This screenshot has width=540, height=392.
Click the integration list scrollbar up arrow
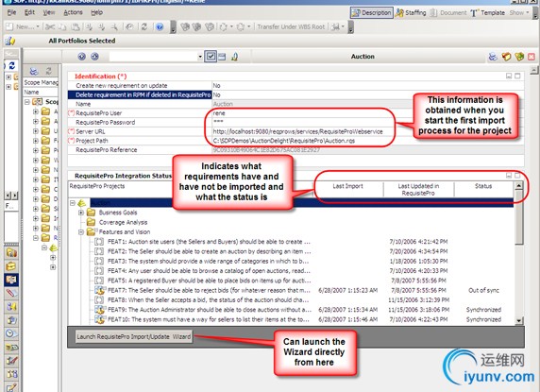[519, 186]
